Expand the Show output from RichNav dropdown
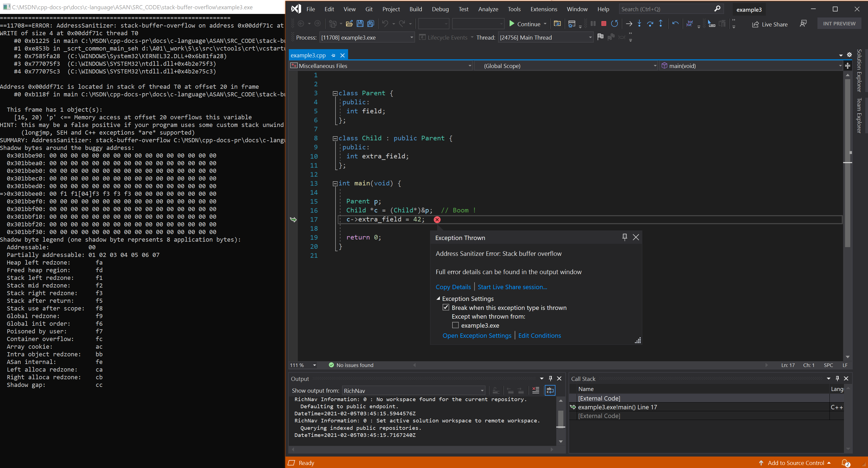This screenshot has height=468, width=868. click(481, 390)
